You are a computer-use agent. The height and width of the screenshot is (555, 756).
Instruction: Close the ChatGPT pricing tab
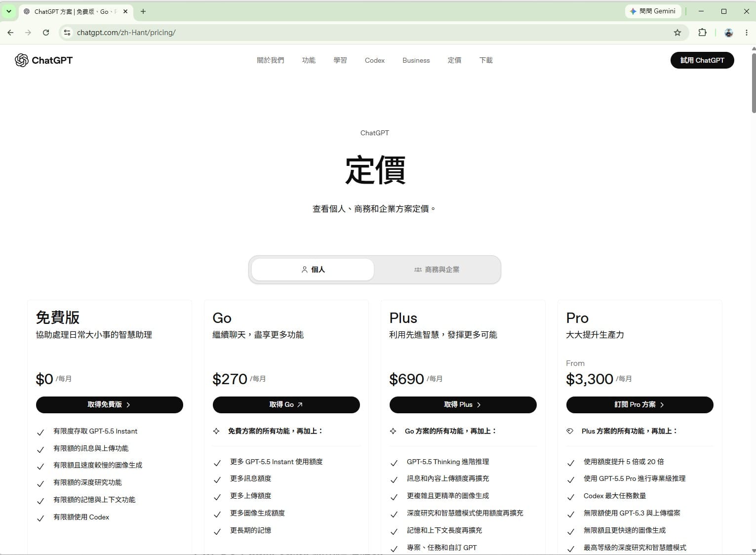(125, 11)
